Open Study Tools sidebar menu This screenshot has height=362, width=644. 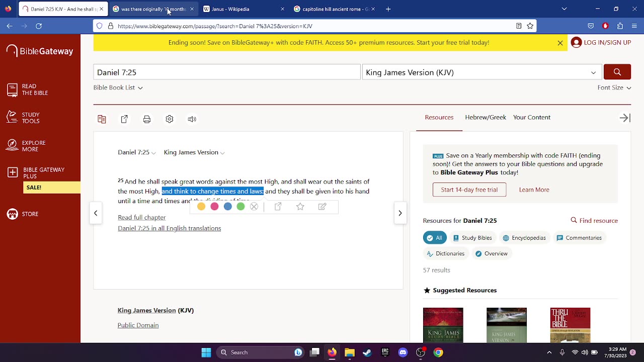pyautogui.click(x=23, y=118)
